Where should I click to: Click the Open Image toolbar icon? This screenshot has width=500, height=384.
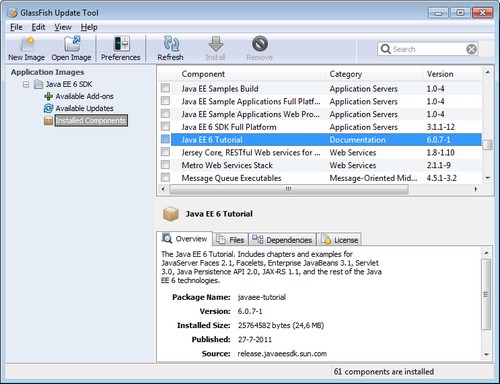(x=72, y=44)
